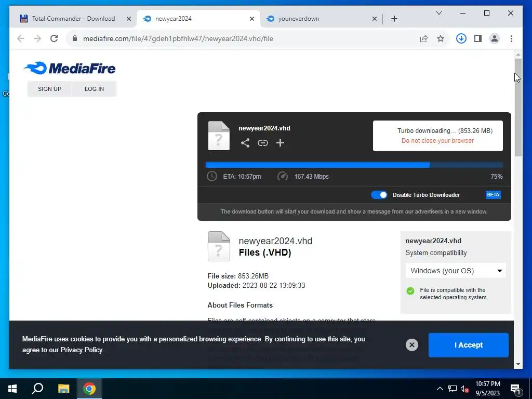The width and height of the screenshot is (532, 399).
Task: Open Chrome downloads indicator
Action: 461,38
